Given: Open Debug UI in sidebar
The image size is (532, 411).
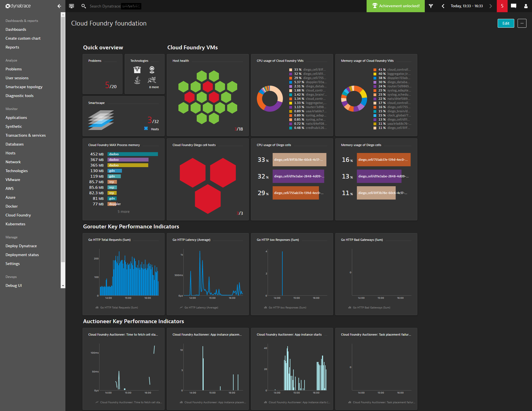Looking at the screenshot, I should coord(14,285).
